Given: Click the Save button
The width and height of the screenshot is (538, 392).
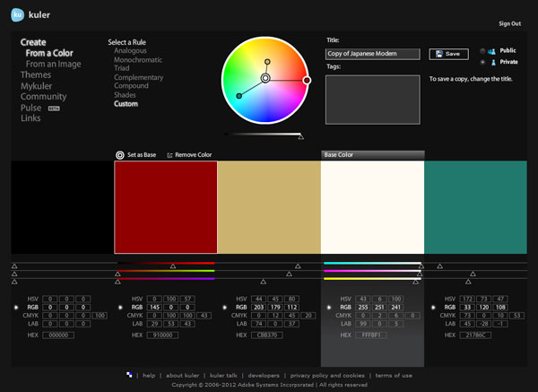Looking at the screenshot, I should pyautogui.click(x=449, y=54).
